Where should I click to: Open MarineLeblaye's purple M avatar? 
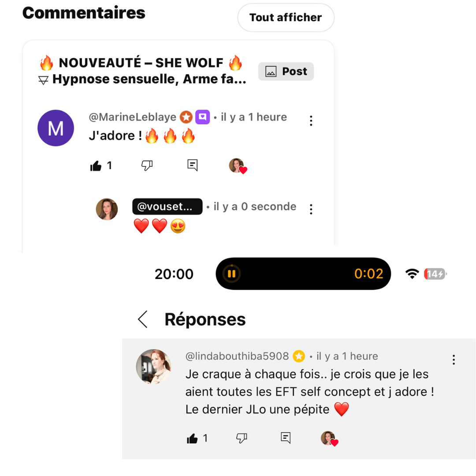pos(56,128)
